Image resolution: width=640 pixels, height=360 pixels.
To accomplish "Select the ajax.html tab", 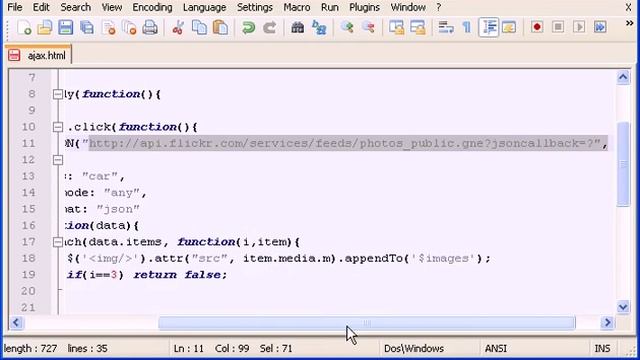I will pos(38,55).
